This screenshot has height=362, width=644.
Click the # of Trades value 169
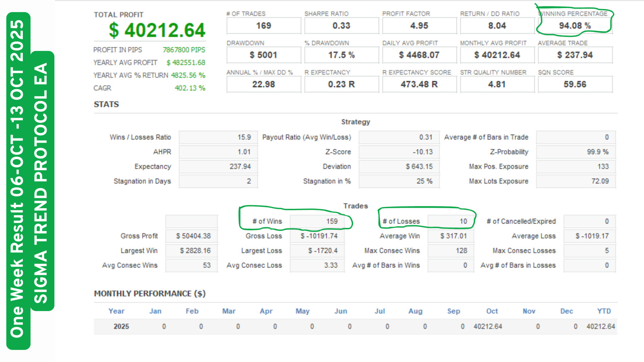(264, 26)
